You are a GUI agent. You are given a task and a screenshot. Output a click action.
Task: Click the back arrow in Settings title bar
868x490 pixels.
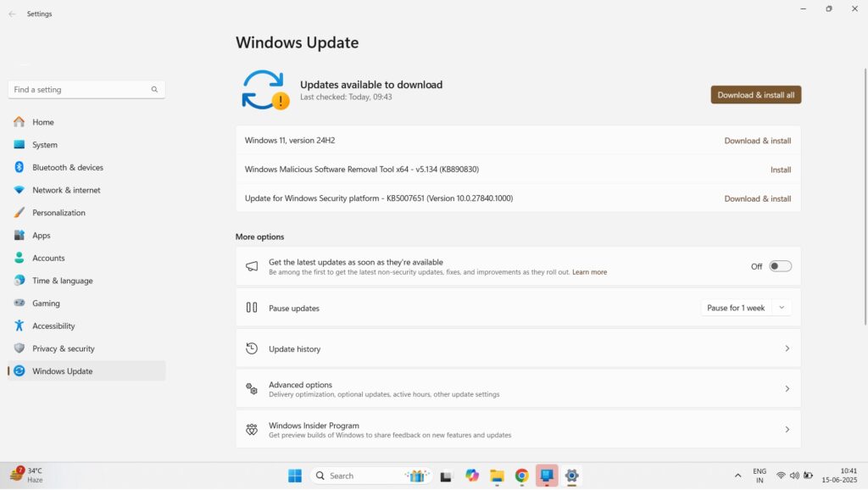click(12, 14)
